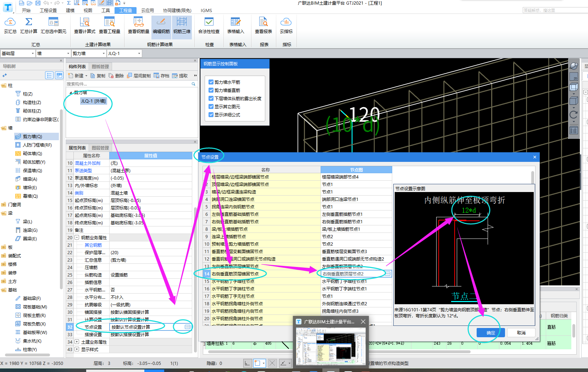Screen dimensions: 588x372
Task: Switch to 图纸管理 tab
Action: tap(100, 66)
